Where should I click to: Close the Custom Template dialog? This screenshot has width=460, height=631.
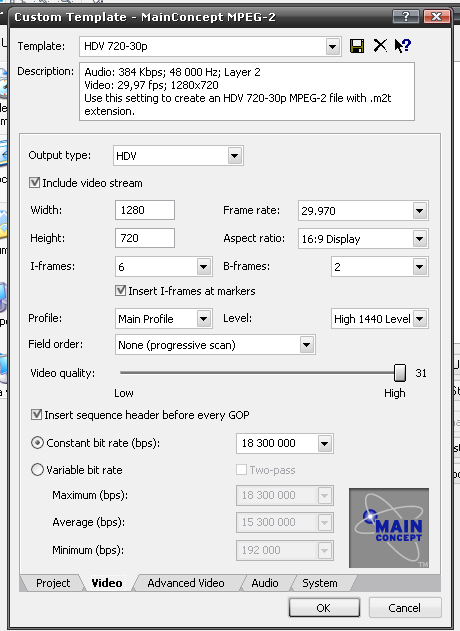coord(437,16)
